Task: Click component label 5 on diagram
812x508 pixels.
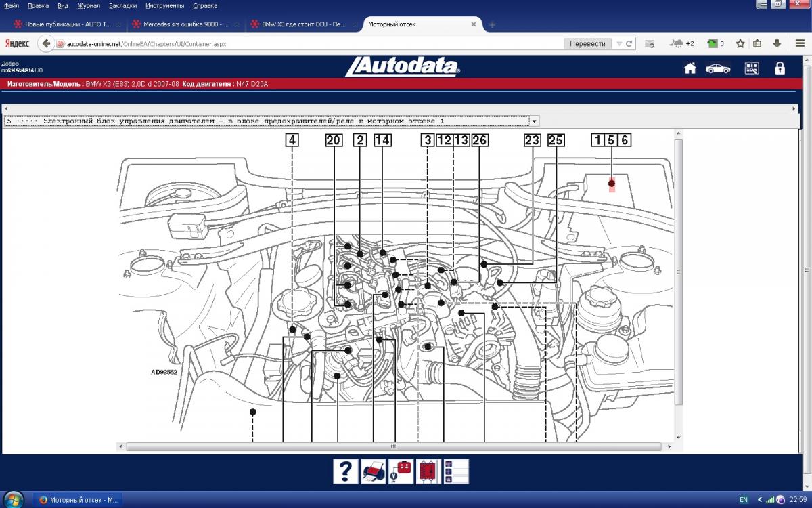Action: [x=611, y=140]
